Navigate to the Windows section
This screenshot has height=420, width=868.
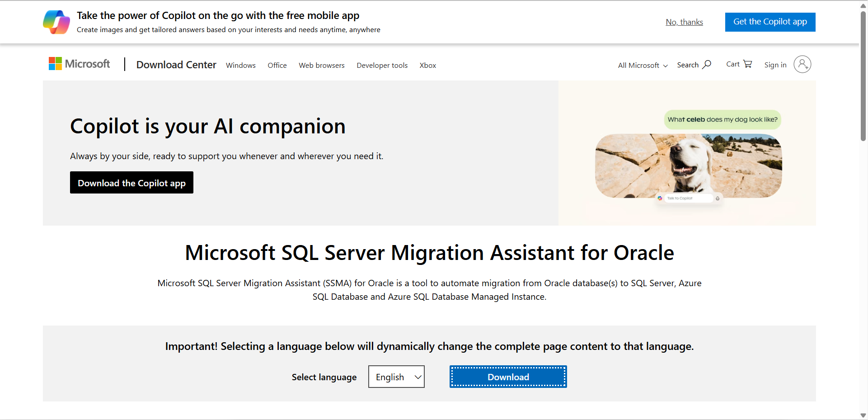pyautogui.click(x=240, y=65)
